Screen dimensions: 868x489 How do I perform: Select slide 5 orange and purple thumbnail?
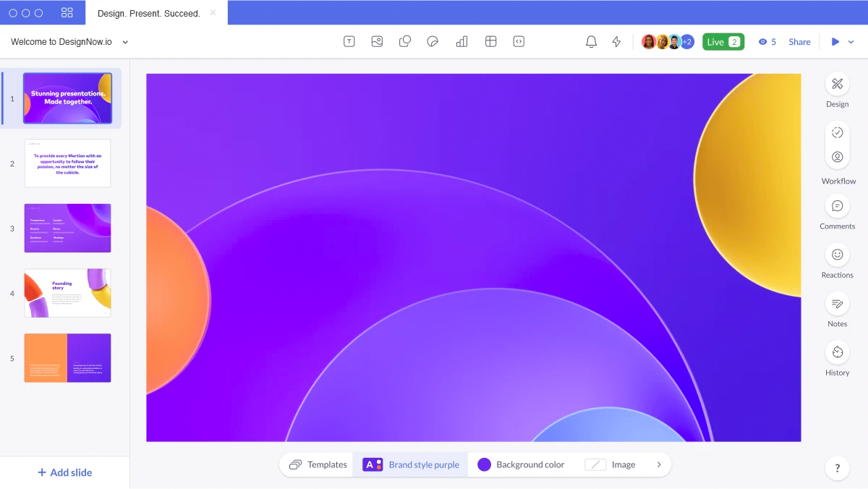(x=67, y=358)
